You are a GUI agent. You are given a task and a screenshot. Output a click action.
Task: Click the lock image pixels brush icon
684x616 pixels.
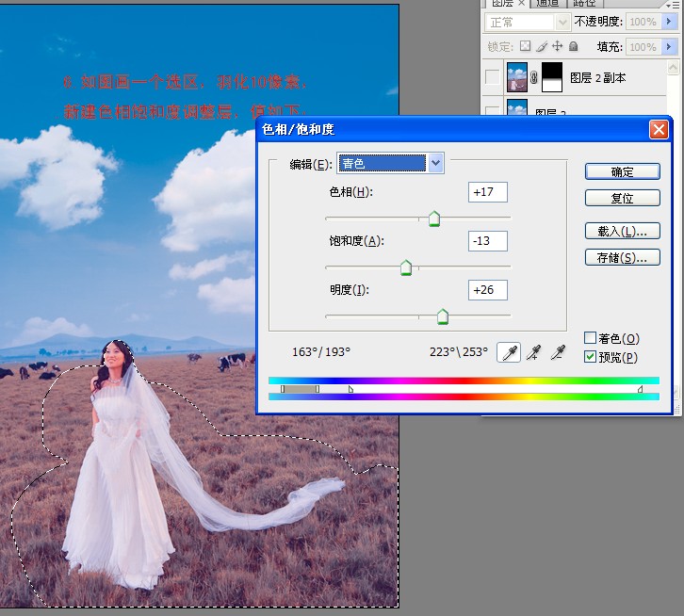click(542, 46)
